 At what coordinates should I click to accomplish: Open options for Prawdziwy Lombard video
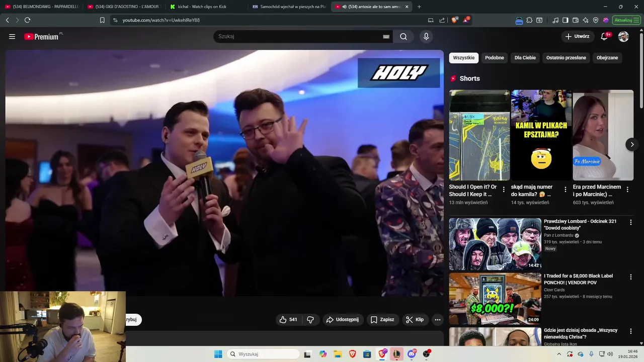pos(631,222)
